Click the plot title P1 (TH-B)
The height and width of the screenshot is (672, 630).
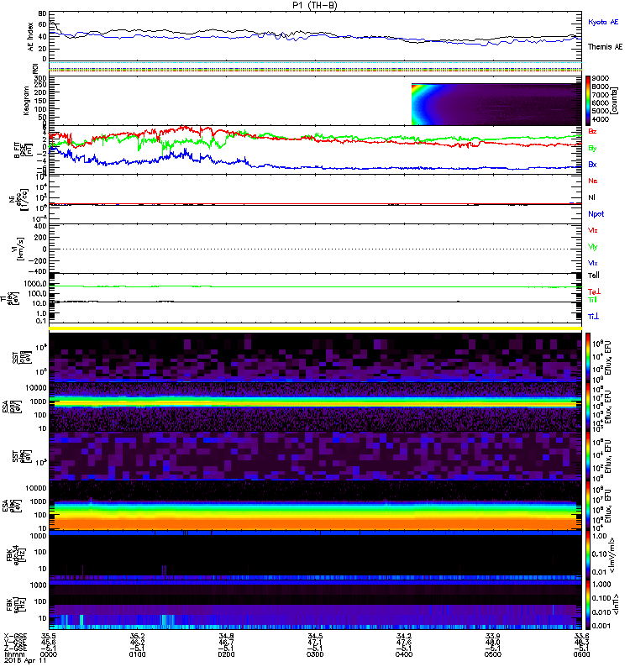[x=315, y=5]
